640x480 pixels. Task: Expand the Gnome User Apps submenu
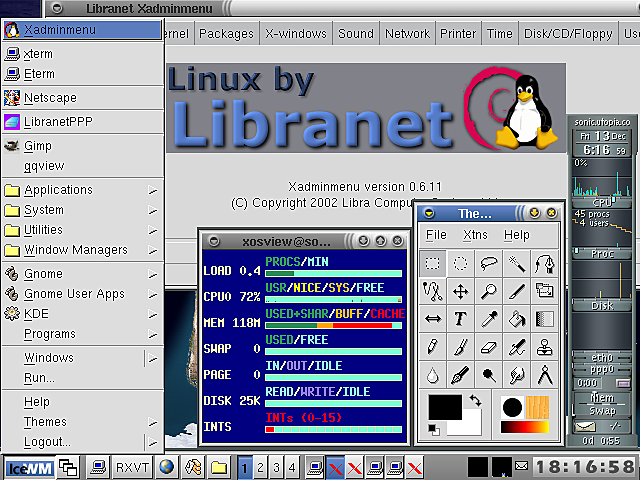(83, 294)
